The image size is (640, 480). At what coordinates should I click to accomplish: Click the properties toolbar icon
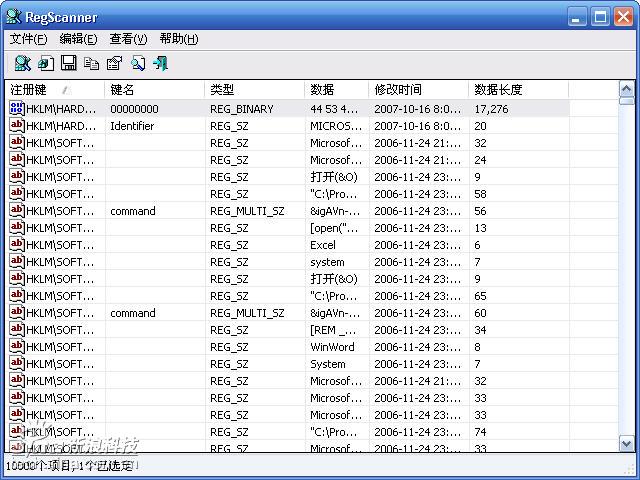(x=114, y=63)
